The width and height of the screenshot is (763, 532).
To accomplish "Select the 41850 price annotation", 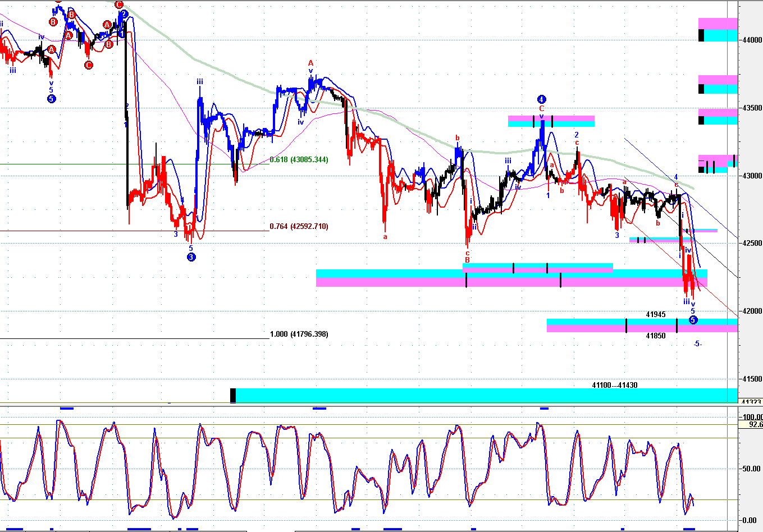I will [656, 336].
